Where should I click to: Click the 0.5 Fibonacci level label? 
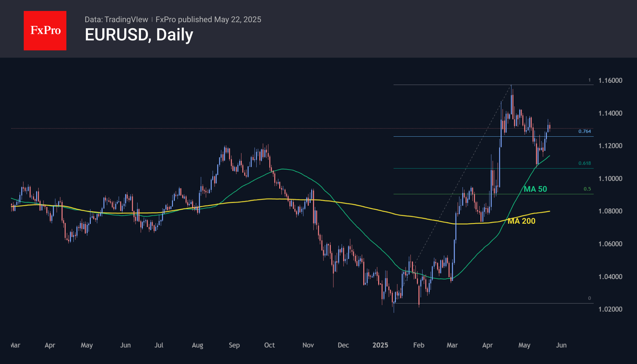click(x=587, y=189)
